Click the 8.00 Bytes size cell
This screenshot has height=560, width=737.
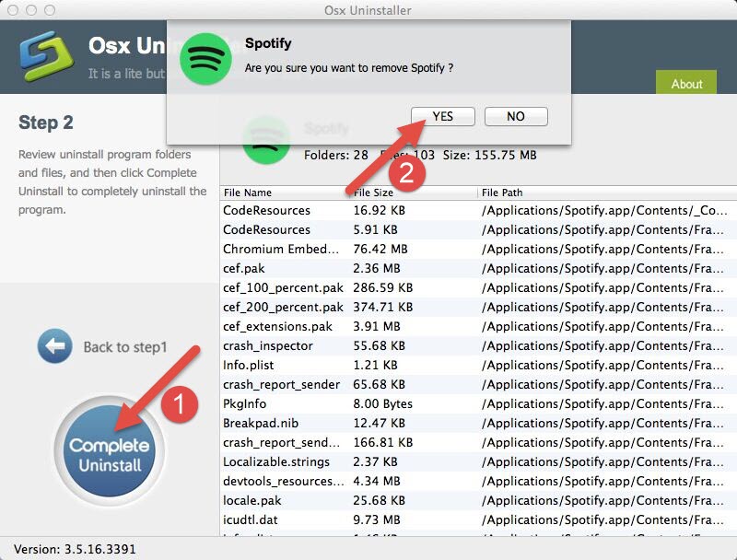(382, 403)
